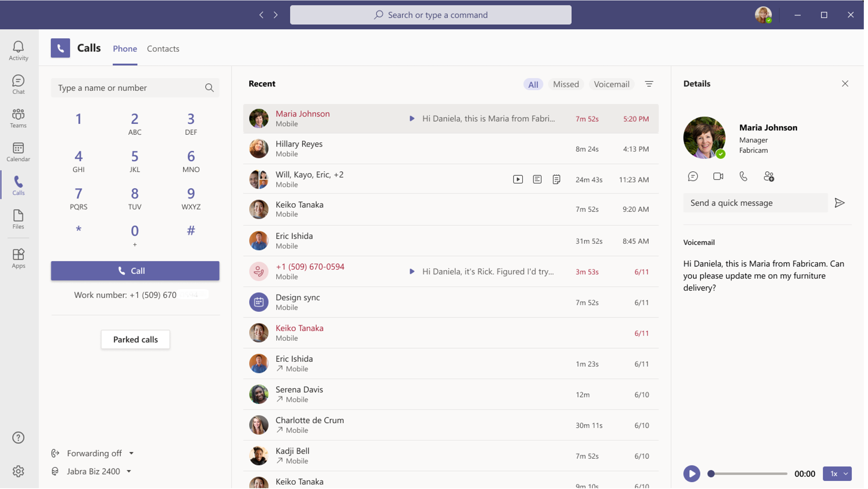Switch to the Contacts tab
Image resolution: width=868 pixels, height=489 pixels.
point(163,48)
